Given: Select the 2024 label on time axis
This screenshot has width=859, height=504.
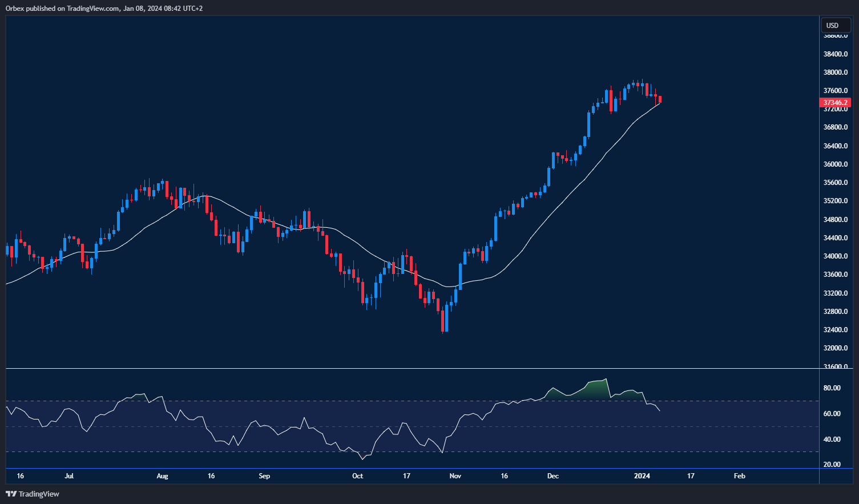Looking at the screenshot, I should coord(642,475).
